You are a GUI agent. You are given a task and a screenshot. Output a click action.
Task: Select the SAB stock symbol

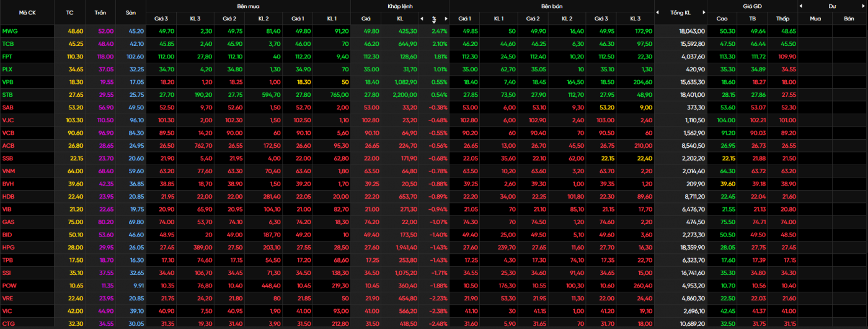tap(8, 107)
